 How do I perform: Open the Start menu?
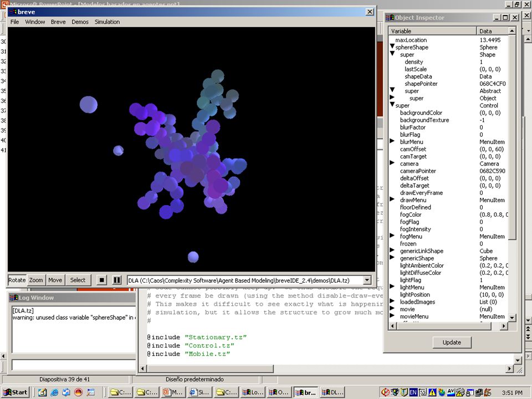(x=16, y=392)
